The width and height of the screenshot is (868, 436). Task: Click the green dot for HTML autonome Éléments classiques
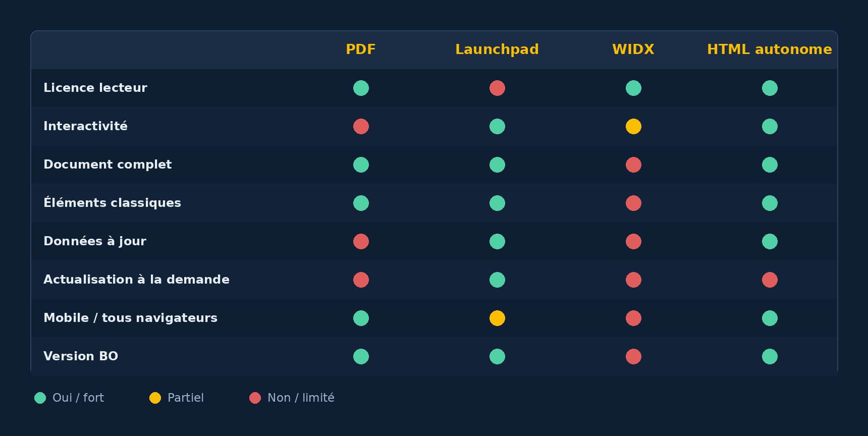click(x=770, y=203)
